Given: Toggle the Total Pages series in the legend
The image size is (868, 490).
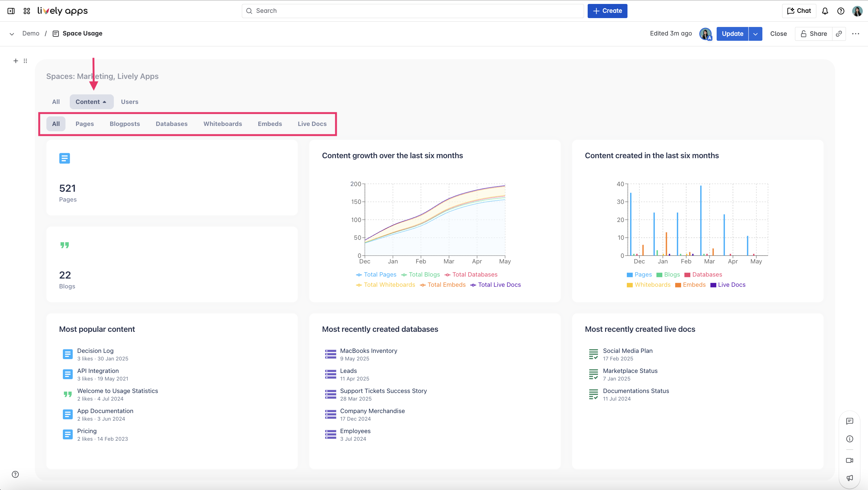Looking at the screenshot, I should tap(376, 275).
